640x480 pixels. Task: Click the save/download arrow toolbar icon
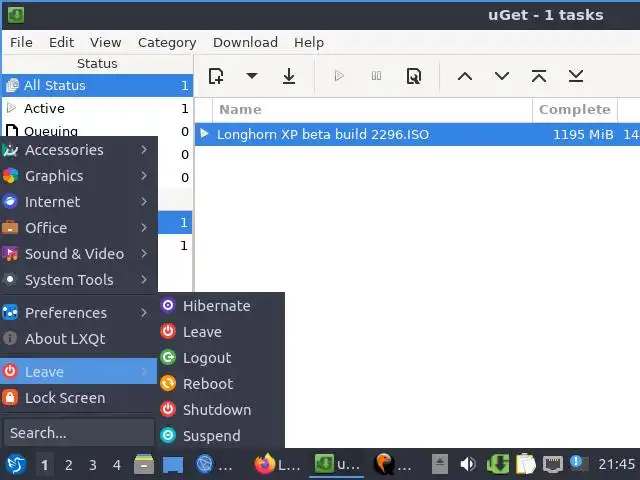(x=289, y=76)
